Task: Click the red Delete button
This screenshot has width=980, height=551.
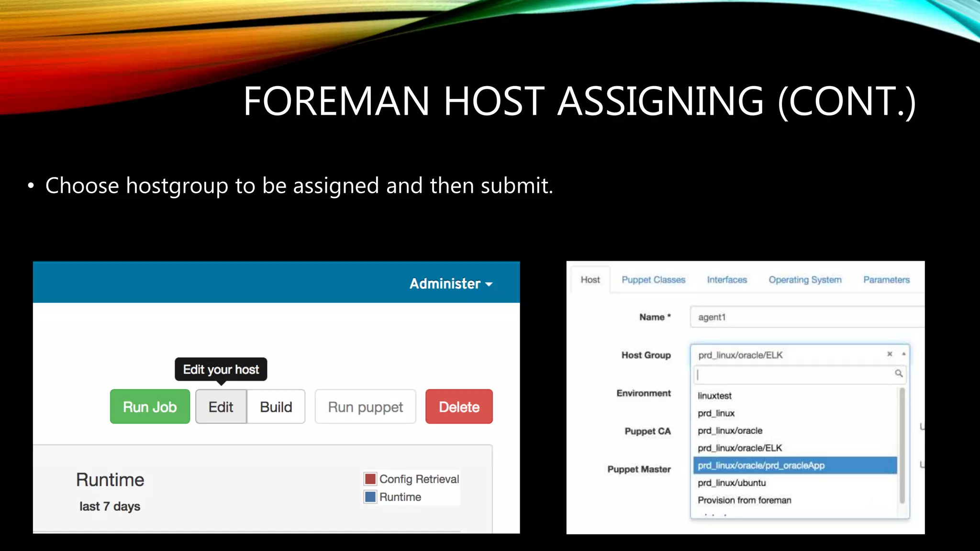Action: pos(459,407)
